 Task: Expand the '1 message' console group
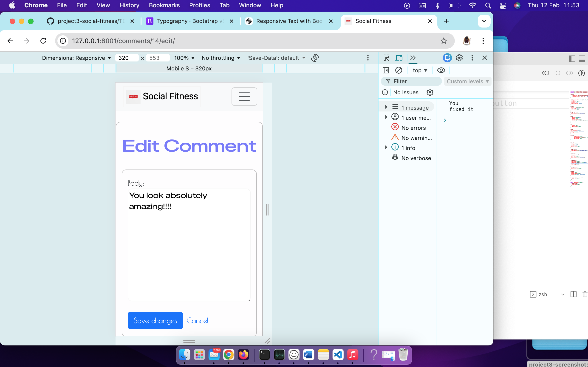pyautogui.click(x=386, y=107)
